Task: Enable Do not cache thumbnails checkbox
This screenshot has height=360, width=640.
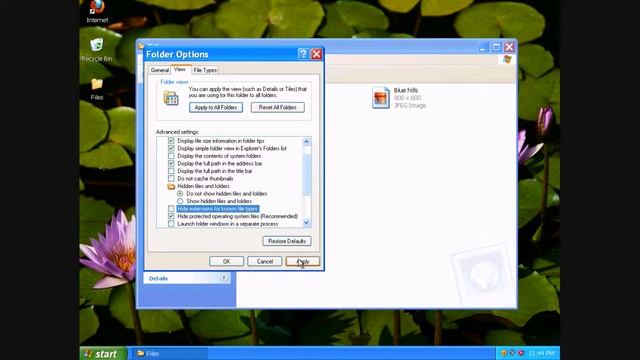Action: coord(171,178)
